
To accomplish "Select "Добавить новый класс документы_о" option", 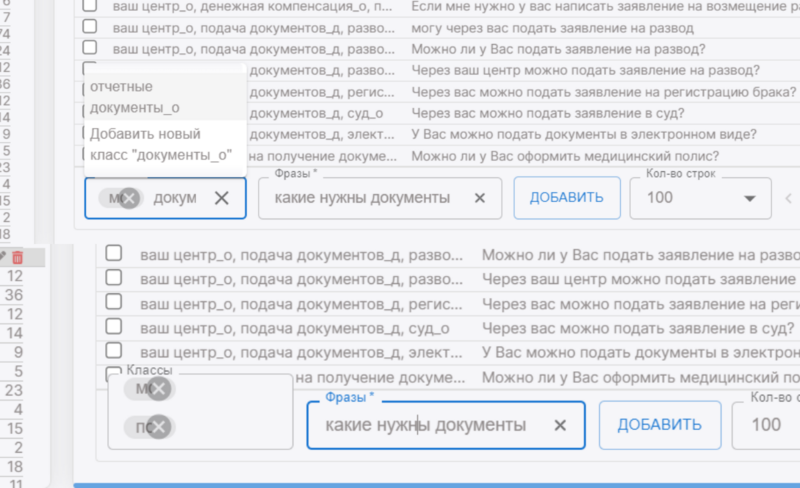I will pyautogui.click(x=160, y=143).
